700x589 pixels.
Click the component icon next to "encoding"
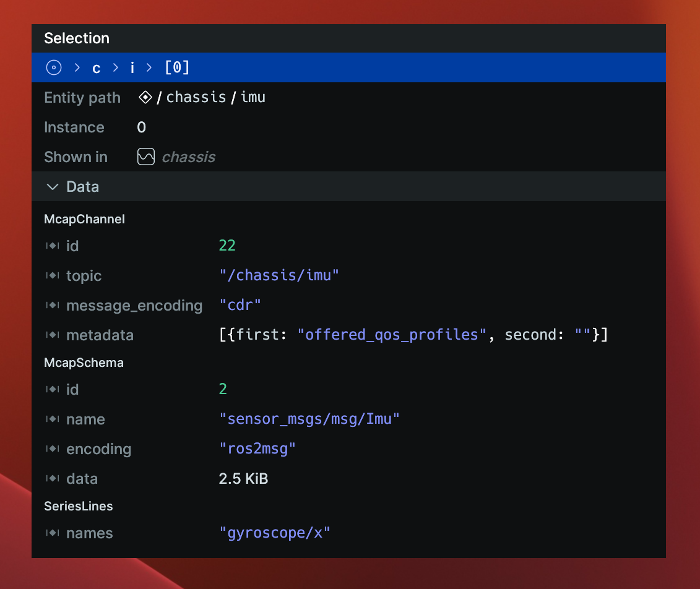click(53, 449)
